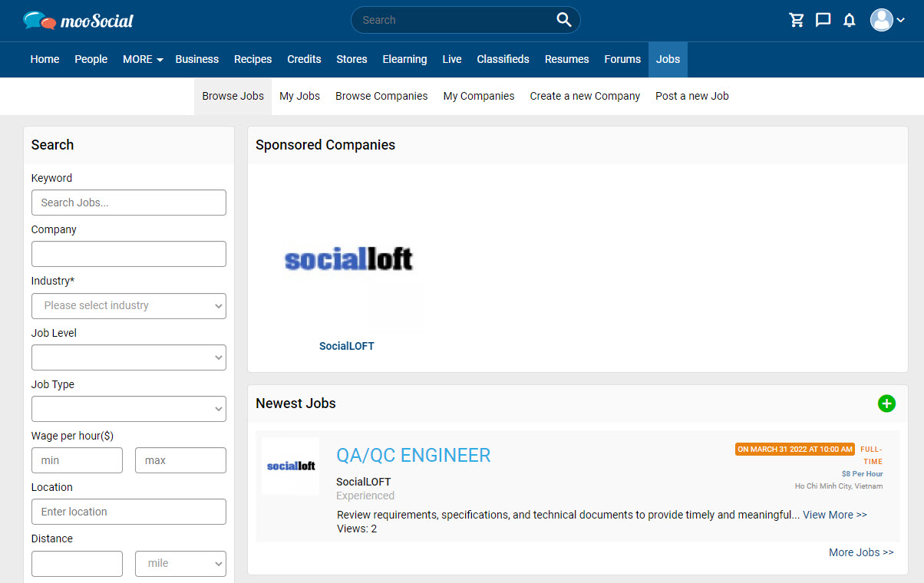This screenshot has width=924, height=583.
Task: Open the Live section
Action: 452,59
